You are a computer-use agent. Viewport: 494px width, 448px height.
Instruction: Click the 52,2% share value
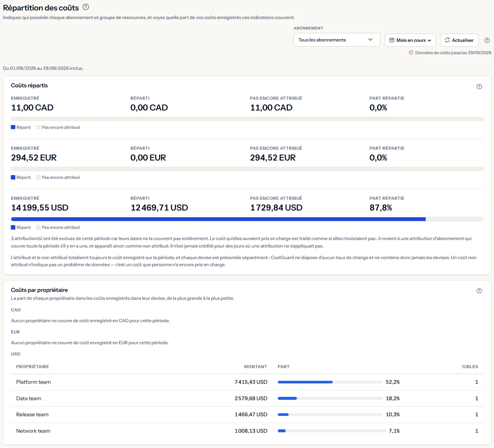pyautogui.click(x=393, y=382)
